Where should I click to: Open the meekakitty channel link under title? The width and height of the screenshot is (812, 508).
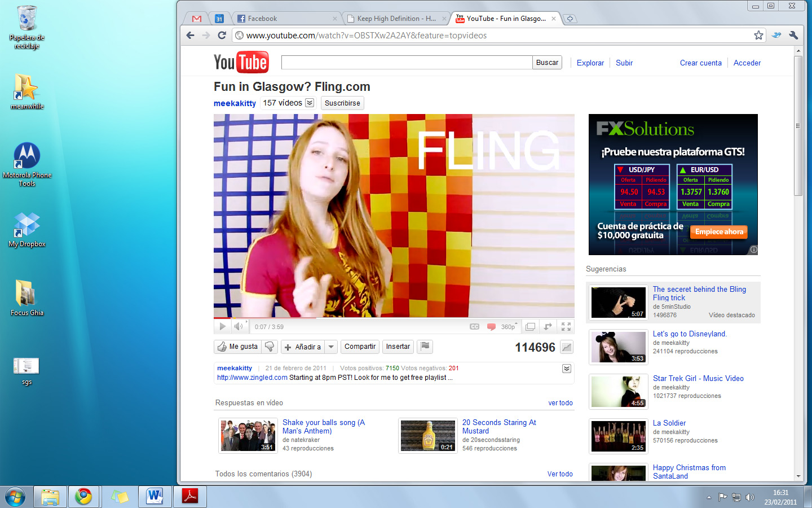coord(235,103)
